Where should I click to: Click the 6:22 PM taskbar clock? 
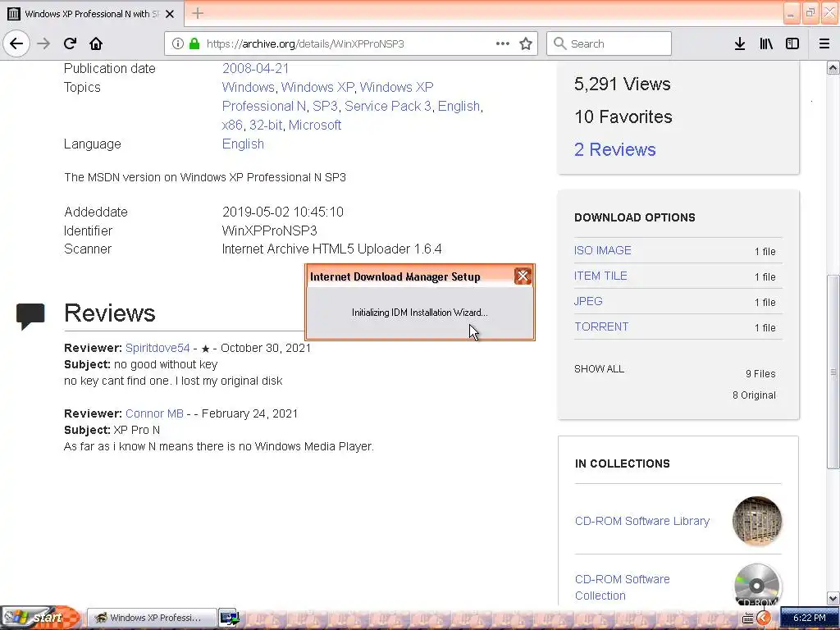pyautogui.click(x=809, y=618)
